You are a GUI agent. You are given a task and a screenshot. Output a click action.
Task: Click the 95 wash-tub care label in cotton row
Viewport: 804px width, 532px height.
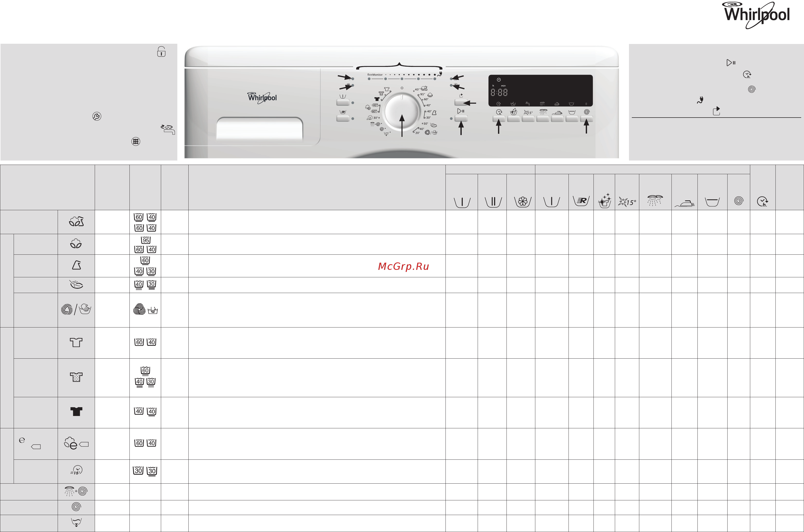(x=146, y=240)
